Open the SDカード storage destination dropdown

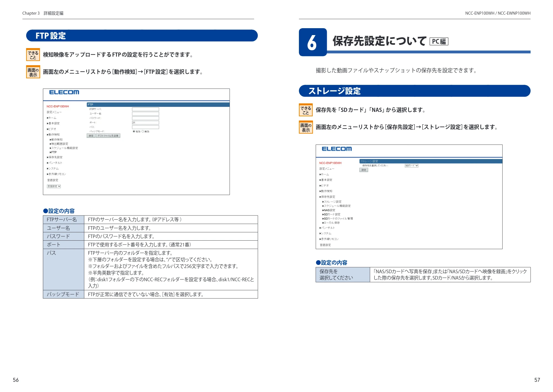tap(411, 166)
